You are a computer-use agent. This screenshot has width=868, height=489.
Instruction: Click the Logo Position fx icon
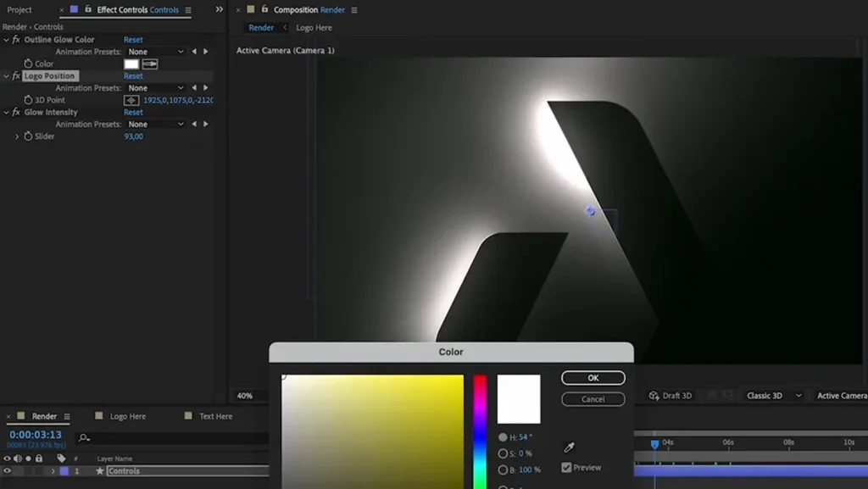[x=16, y=75]
